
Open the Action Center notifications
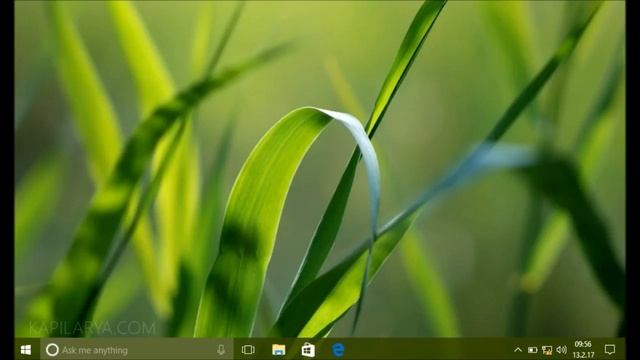click(610, 350)
